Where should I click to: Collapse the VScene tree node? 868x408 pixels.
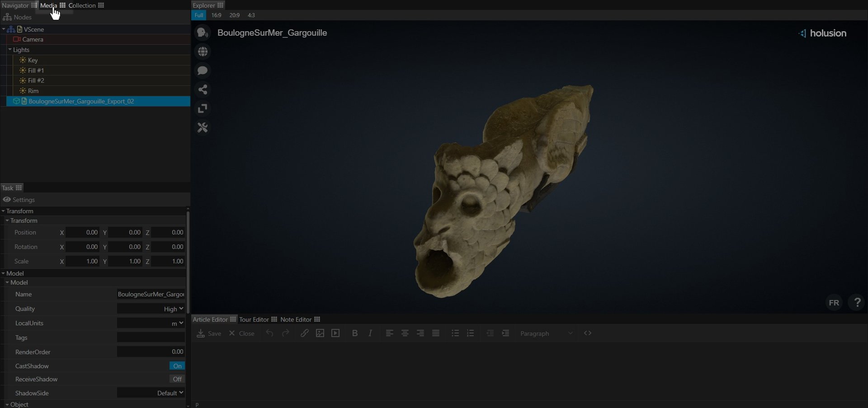point(4,29)
